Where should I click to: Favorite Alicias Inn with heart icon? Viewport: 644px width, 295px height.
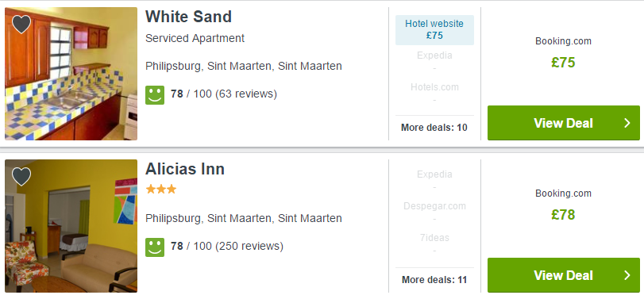(x=21, y=176)
